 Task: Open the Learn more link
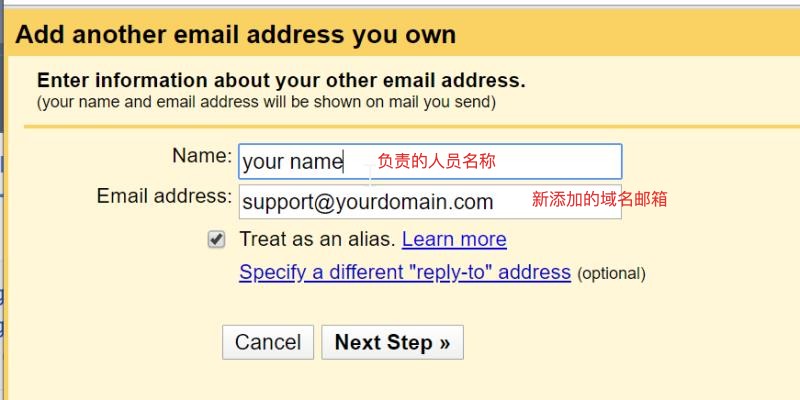(454, 239)
